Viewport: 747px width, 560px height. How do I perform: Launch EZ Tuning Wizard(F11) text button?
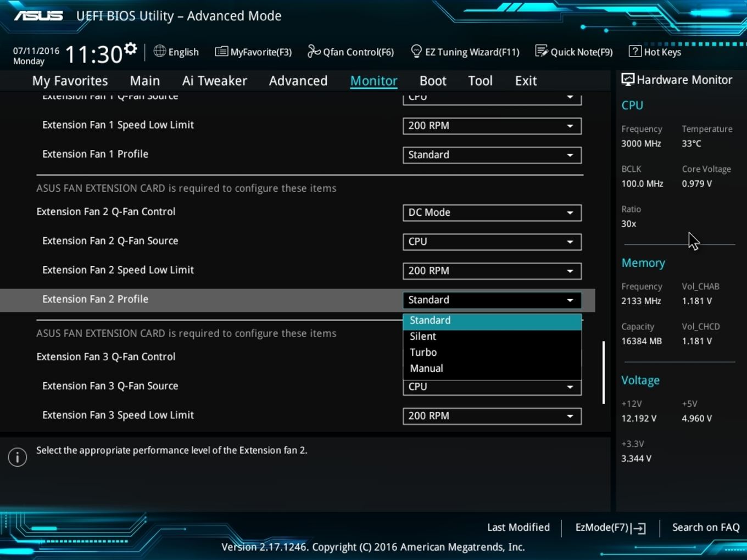pyautogui.click(x=472, y=52)
